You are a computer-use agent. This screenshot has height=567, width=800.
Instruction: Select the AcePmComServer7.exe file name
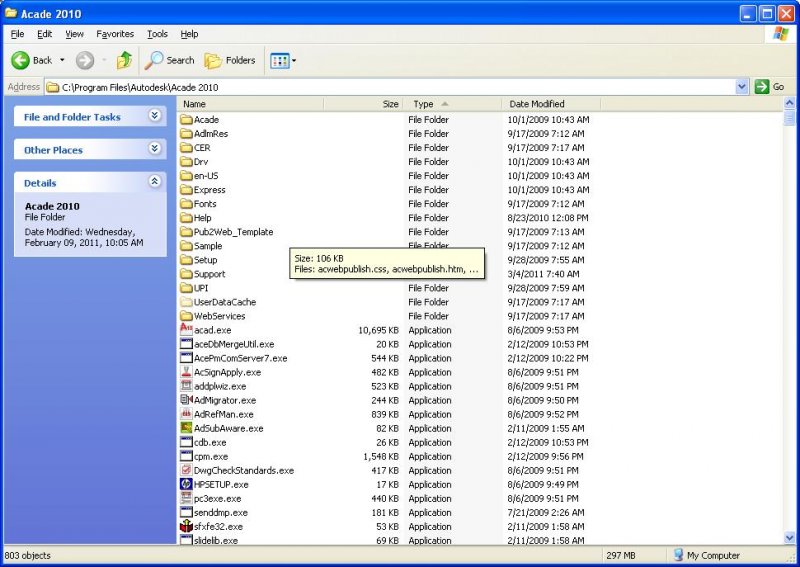pos(240,358)
